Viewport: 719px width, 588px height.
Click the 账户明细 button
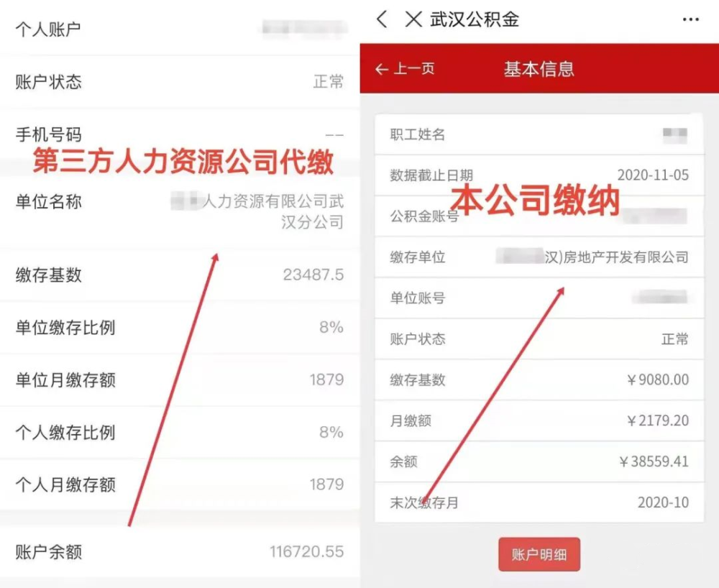pos(539,554)
